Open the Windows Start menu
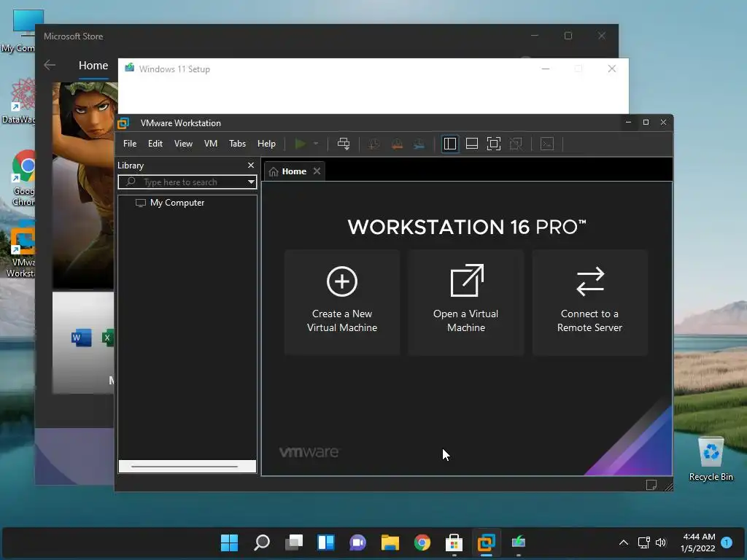The height and width of the screenshot is (560, 747). click(229, 542)
